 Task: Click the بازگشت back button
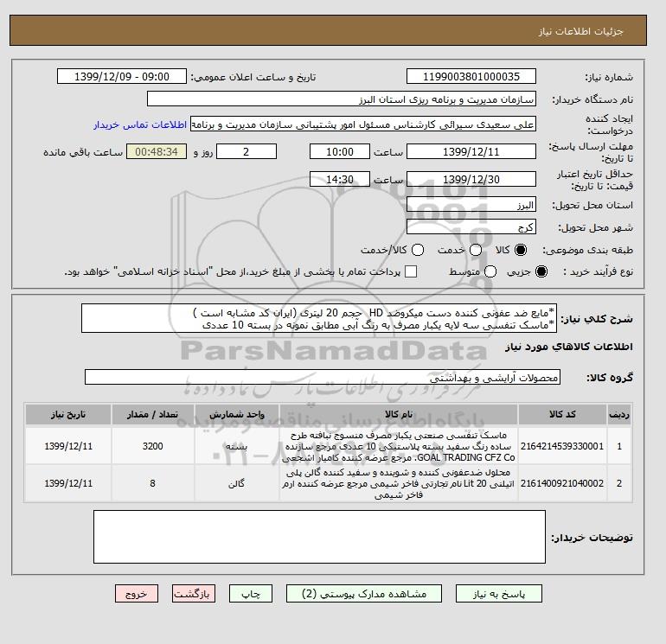click(194, 594)
